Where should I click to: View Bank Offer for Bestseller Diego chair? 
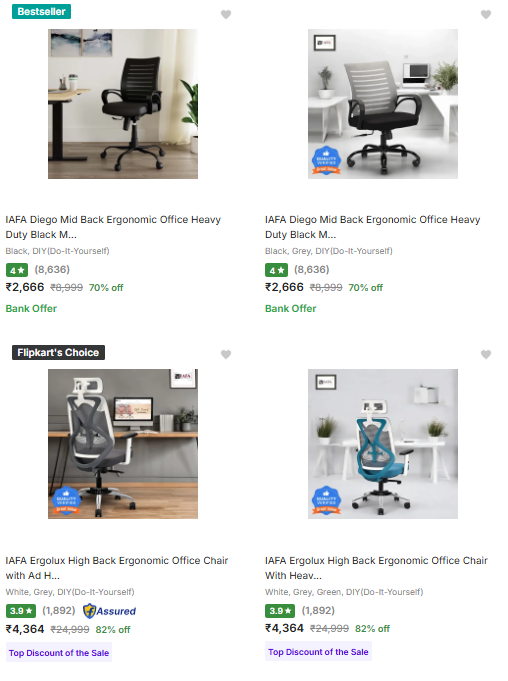click(31, 308)
